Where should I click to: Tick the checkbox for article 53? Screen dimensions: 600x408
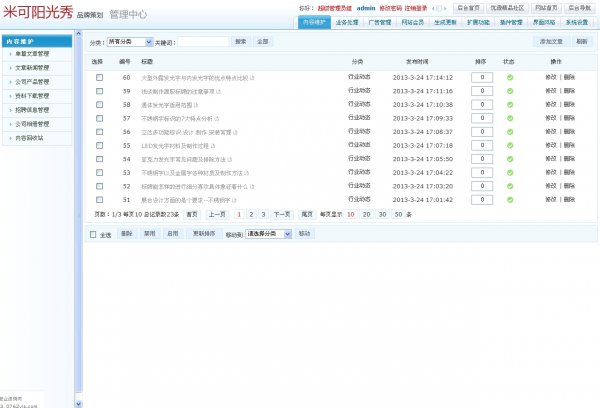(x=99, y=173)
